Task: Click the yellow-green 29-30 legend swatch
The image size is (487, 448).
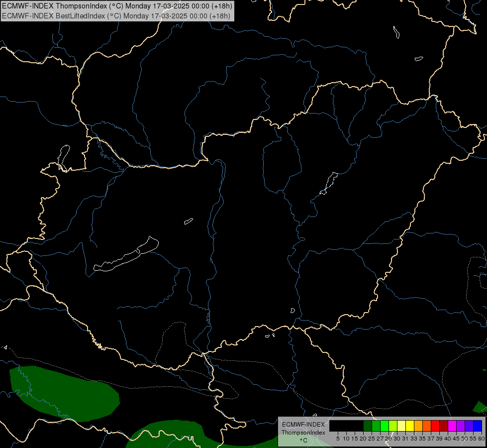Action: 392,426
